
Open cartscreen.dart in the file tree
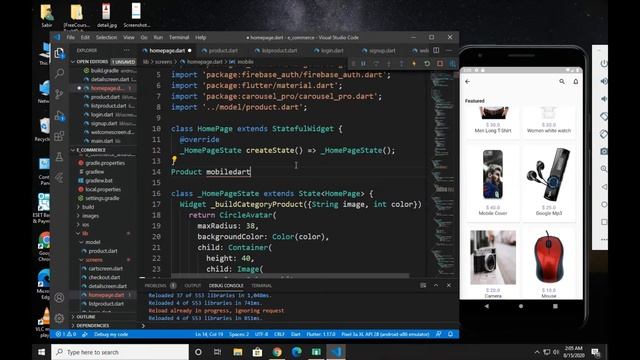tap(106, 269)
